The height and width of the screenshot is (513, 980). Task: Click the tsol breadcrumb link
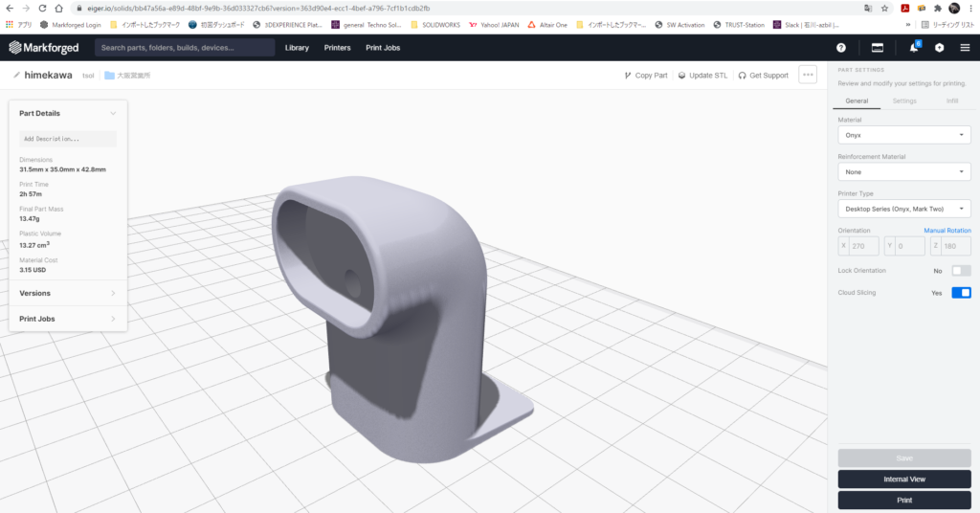click(x=88, y=76)
